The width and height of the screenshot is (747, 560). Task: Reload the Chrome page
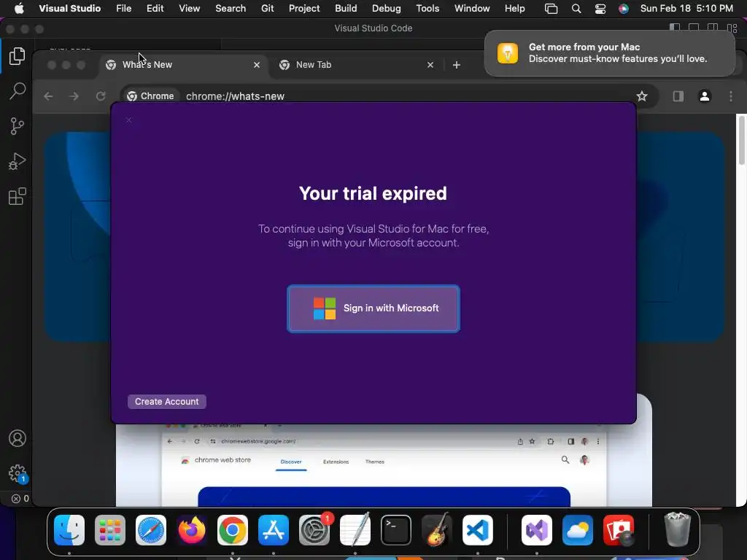101,96
